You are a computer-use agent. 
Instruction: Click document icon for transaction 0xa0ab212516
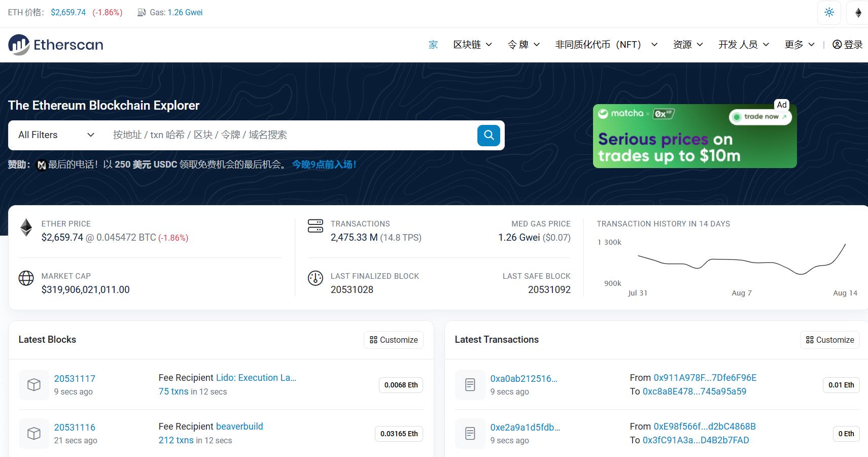470,385
